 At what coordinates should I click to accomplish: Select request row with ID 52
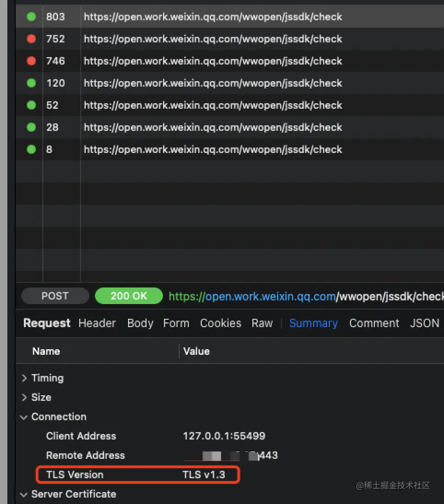tap(230, 105)
